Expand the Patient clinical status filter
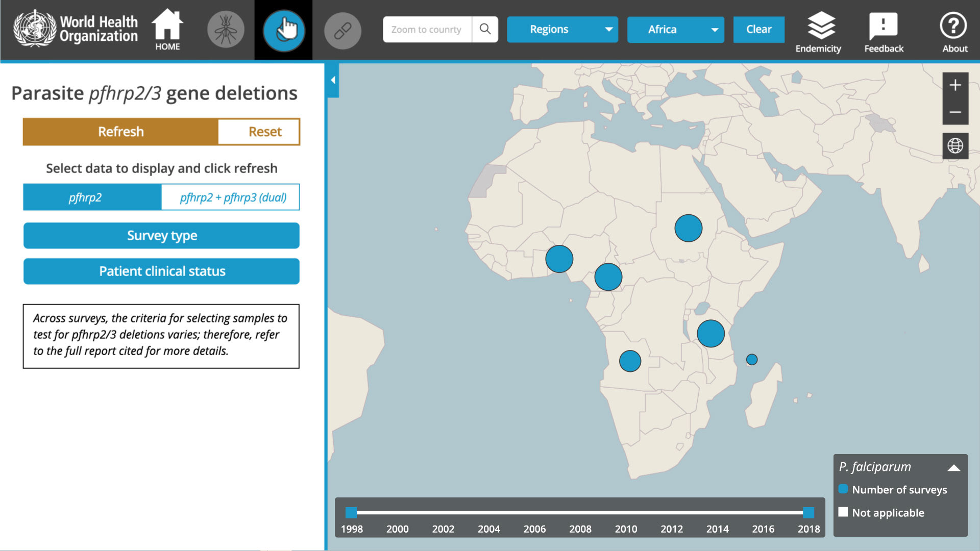This screenshot has height=551, width=980. pos(161,271)
